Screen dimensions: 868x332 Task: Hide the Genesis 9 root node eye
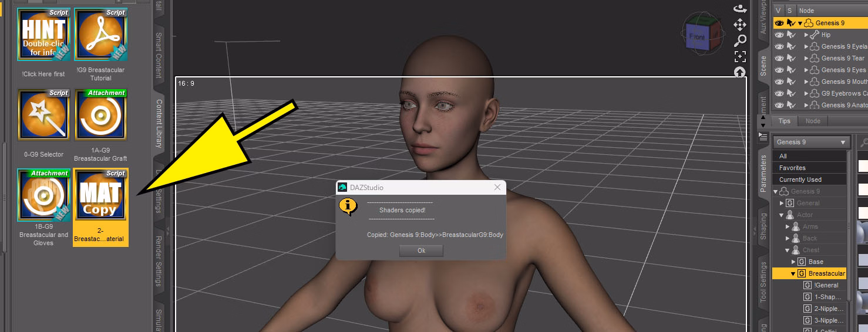779,23
